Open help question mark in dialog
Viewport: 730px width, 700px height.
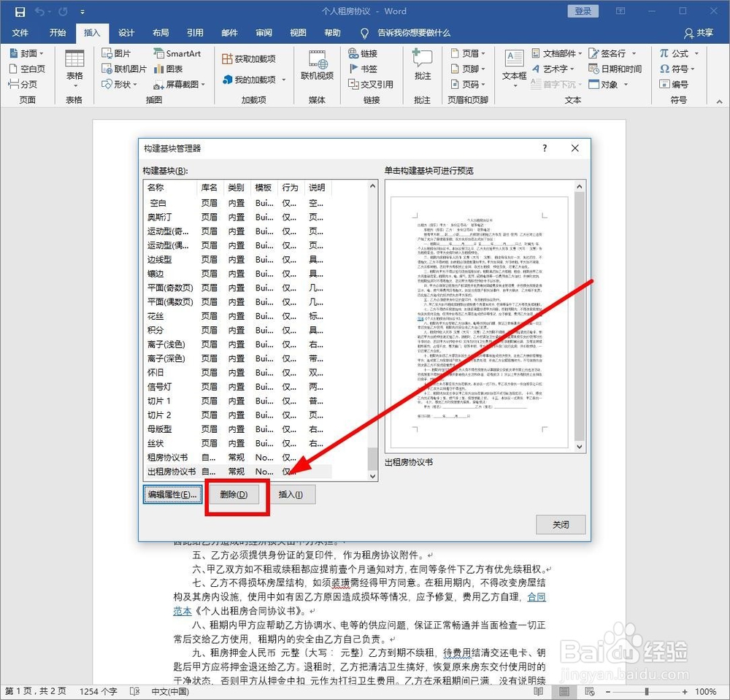click(545, 148)
